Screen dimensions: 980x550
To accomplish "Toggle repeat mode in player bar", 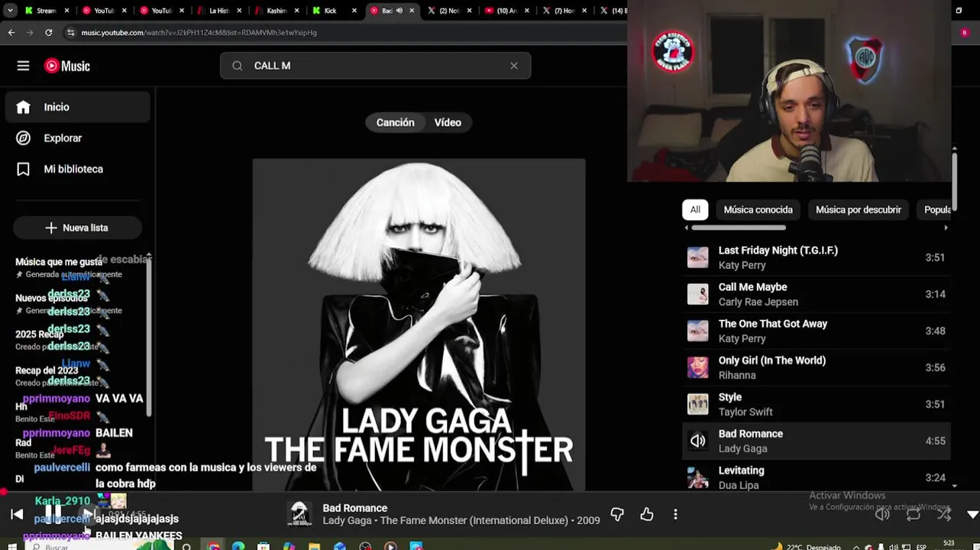I will 914,514.
